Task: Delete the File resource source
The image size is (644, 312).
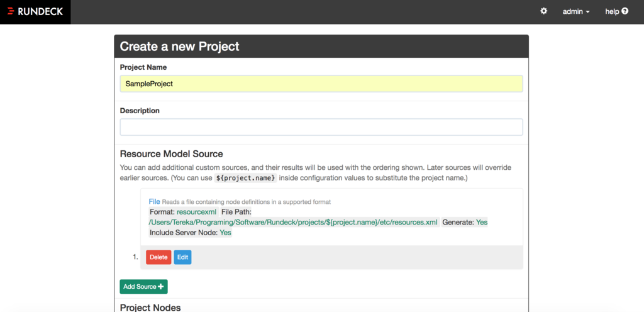Action: click(158, 257)
